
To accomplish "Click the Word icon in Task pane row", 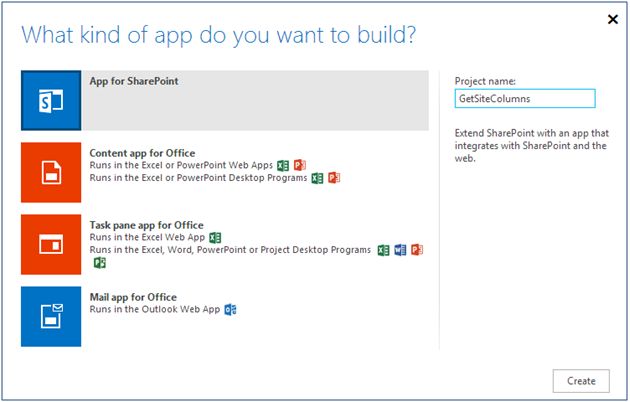I will [401, 250].
